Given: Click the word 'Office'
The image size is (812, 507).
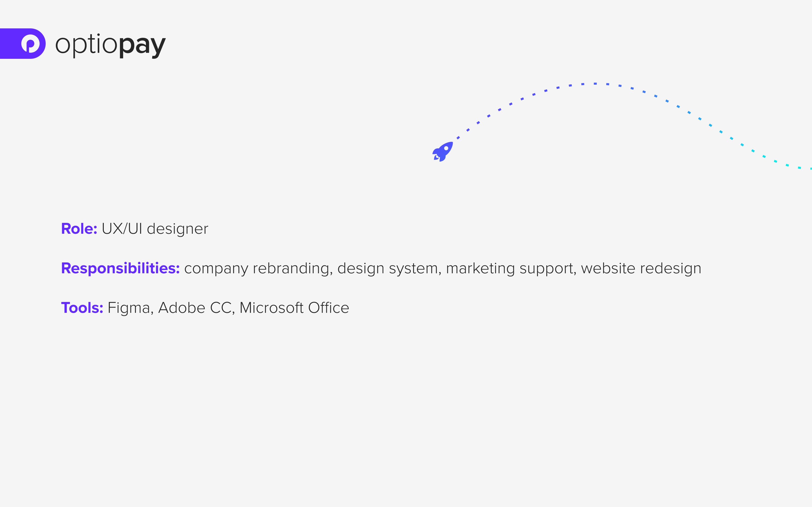Looking at the screenshot, I should pyautogui.click(x=329, y=308).
